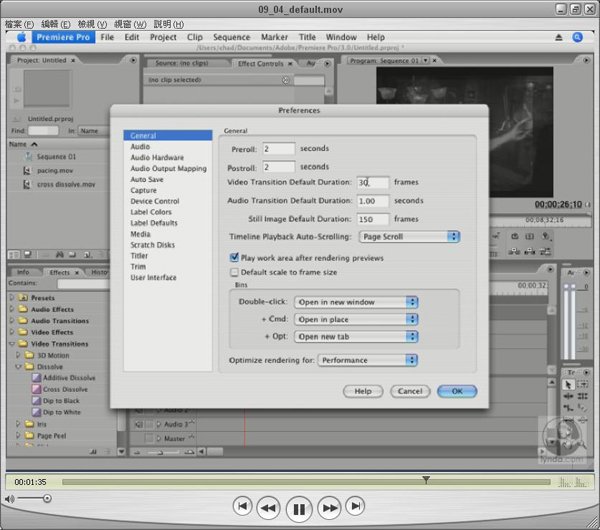Click the volume speaker icon
This screenshot has width=600, height=530.
10,499
